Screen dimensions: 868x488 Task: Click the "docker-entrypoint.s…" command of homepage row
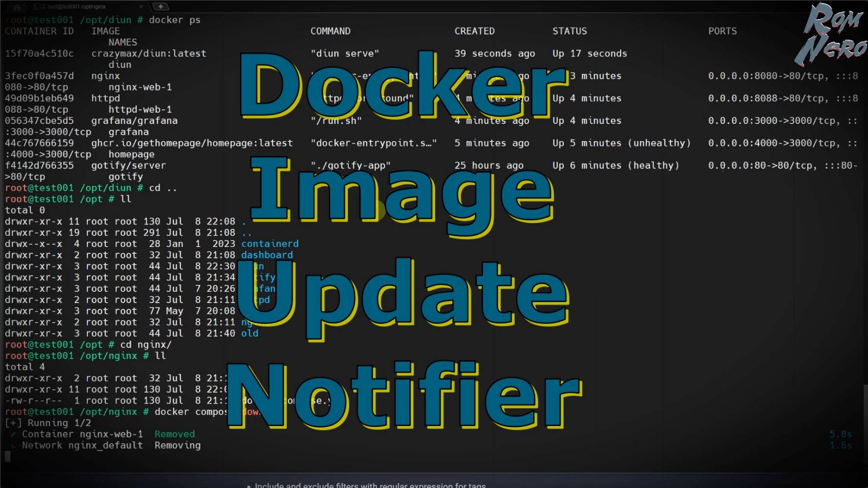374,143
